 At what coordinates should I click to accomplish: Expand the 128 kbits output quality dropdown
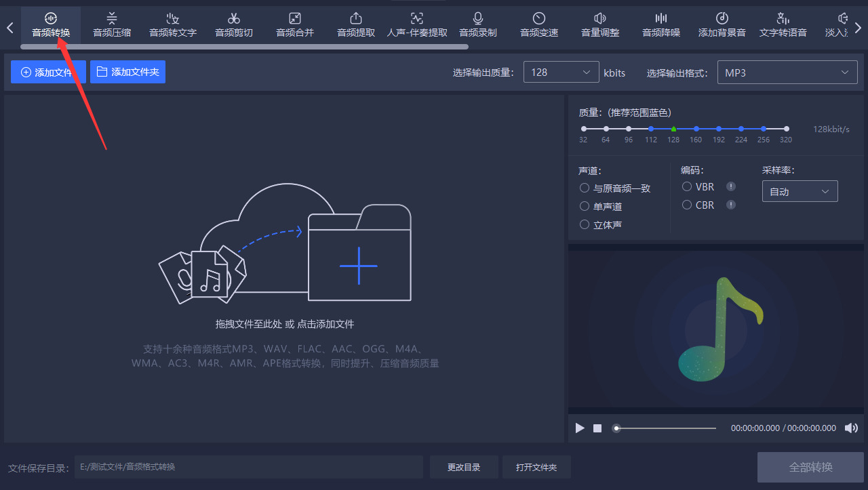click(x=561, y=73)
